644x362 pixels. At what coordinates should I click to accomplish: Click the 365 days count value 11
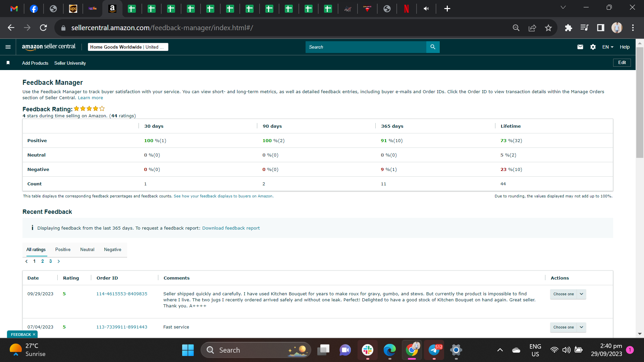tap(383, 184)
